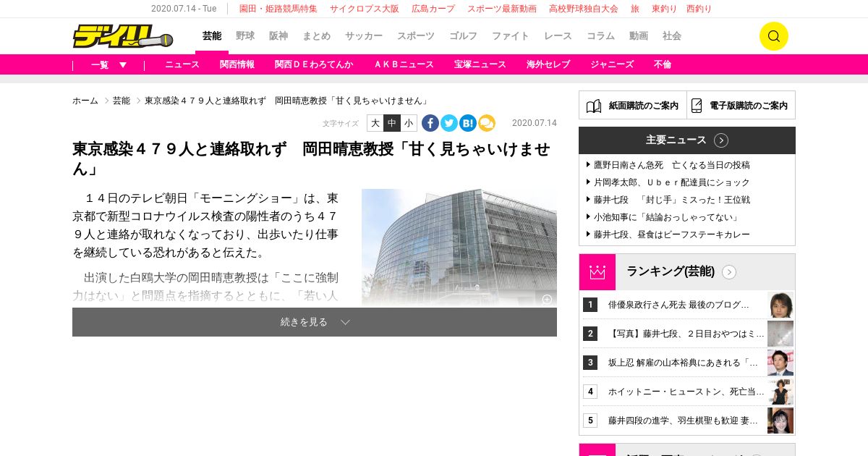Open 関西ＤＥわろてんか submenu link

coord(314,64)
